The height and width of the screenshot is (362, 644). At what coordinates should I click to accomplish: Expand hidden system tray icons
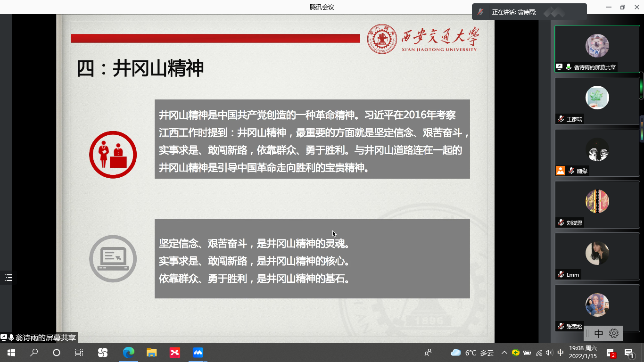point(504,353)
